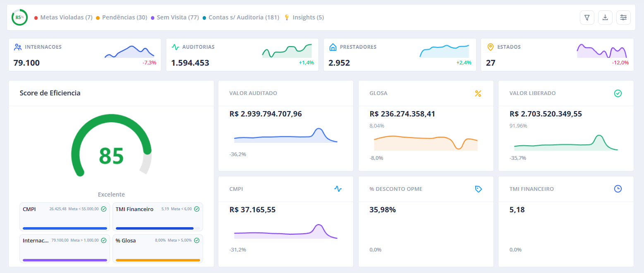Click the Insights lightbulb icon
This screenshot has width=644, height=273.
point(287,17)
